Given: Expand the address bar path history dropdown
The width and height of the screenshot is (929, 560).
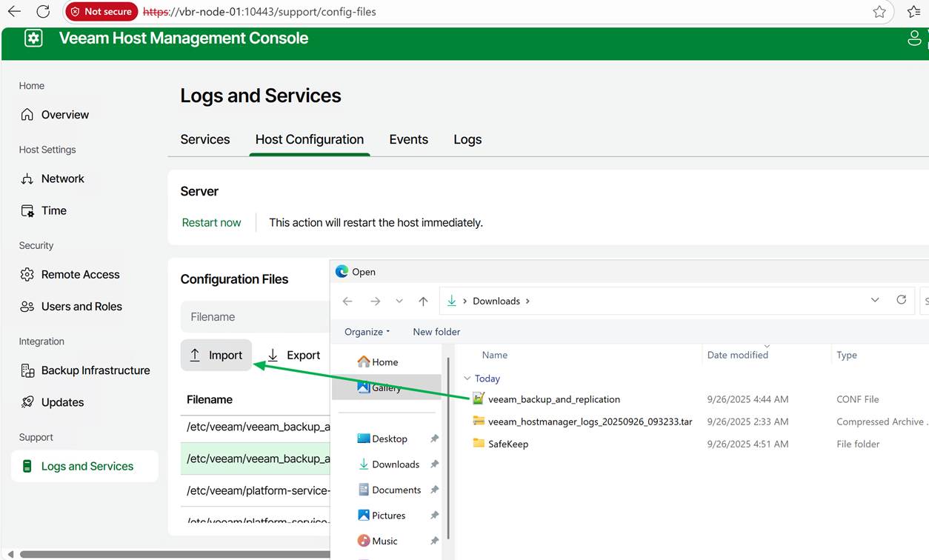Looking at the screenshot, I should pyautogui.click(x=875, y=300).
